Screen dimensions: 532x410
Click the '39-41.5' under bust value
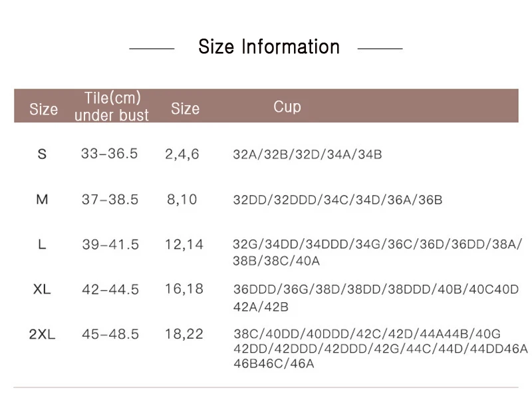(110, 245)
